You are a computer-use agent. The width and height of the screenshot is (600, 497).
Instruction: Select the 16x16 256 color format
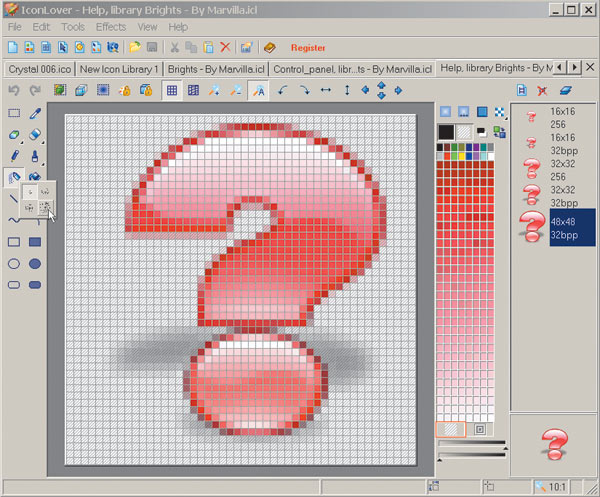[553, 117]
